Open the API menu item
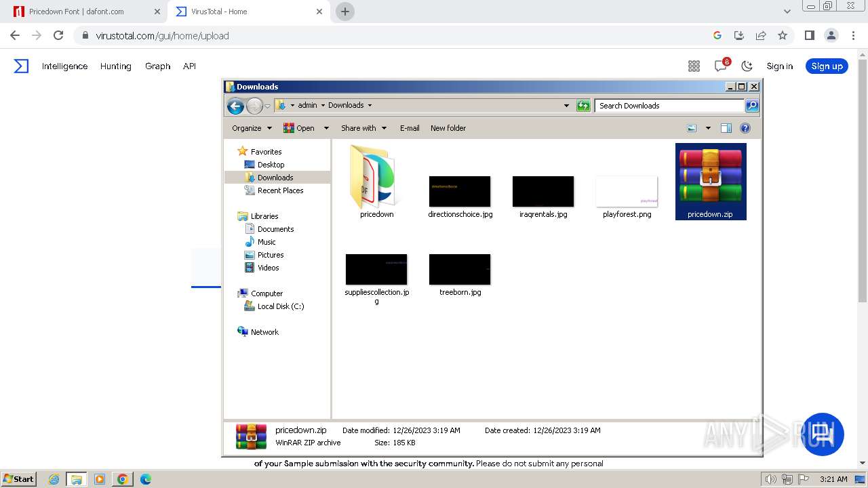 tap(189, 66)
